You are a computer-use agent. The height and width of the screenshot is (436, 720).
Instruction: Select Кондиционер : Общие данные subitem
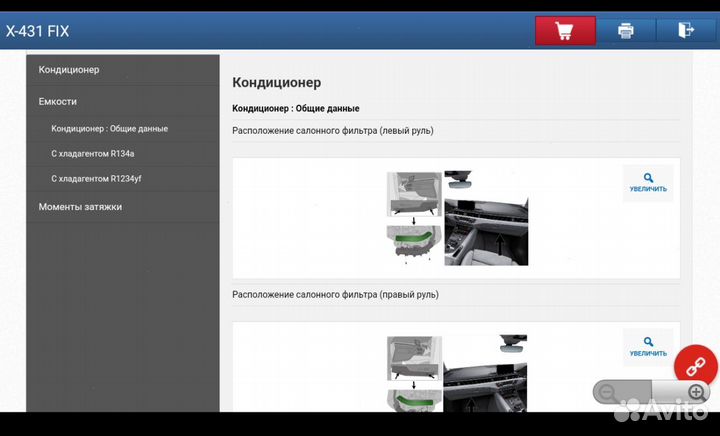pos(109,129)
